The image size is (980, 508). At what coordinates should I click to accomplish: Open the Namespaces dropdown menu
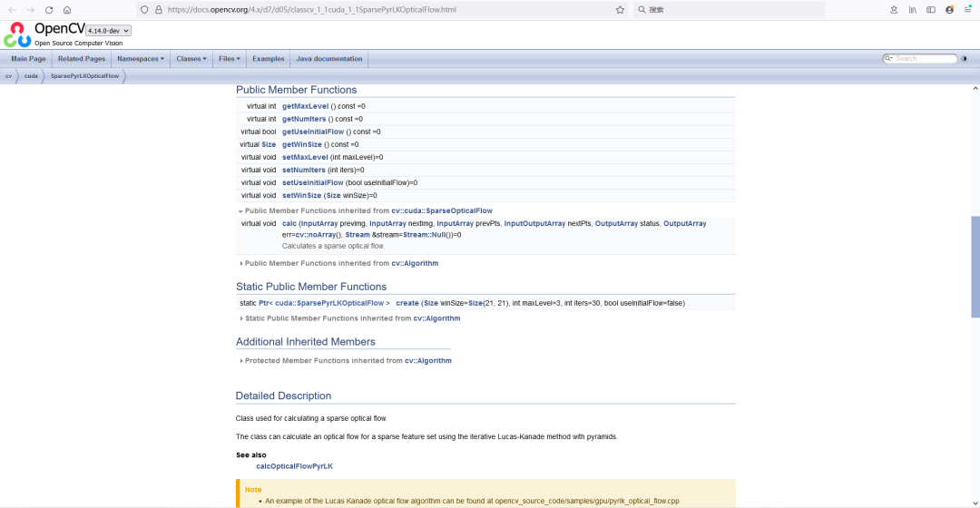tap(141, 59)
